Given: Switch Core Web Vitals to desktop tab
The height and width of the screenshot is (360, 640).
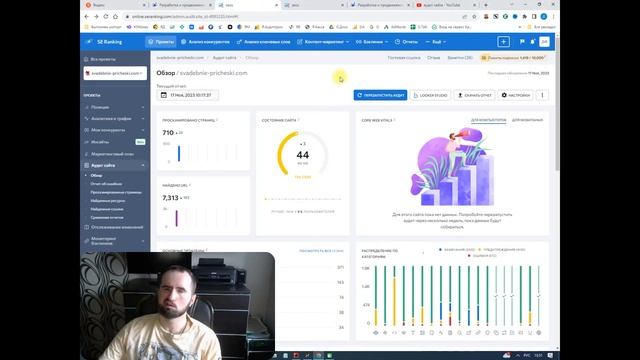Looking at the screenshot, I should [x=488, y=120].
